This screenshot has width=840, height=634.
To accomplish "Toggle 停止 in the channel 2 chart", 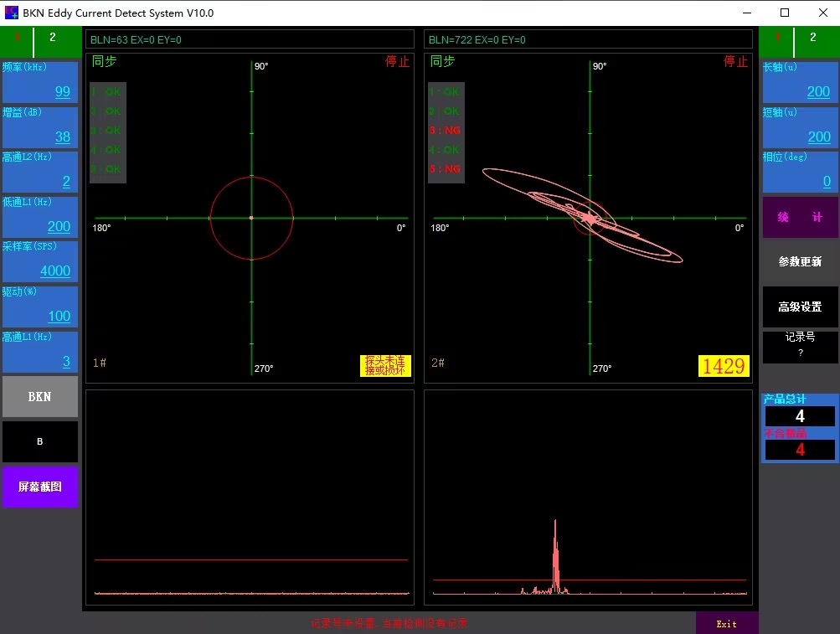I will click(735, 62).
